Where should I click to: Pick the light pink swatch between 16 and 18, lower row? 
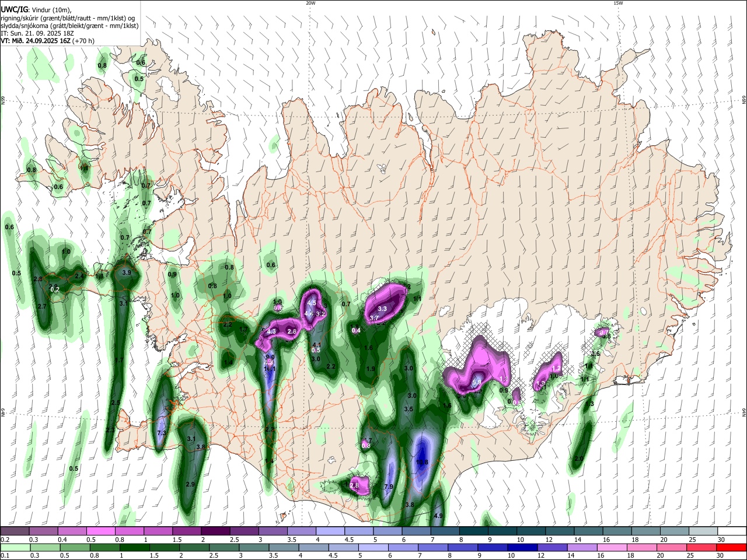pyautogui.click(x=612, y=547)
